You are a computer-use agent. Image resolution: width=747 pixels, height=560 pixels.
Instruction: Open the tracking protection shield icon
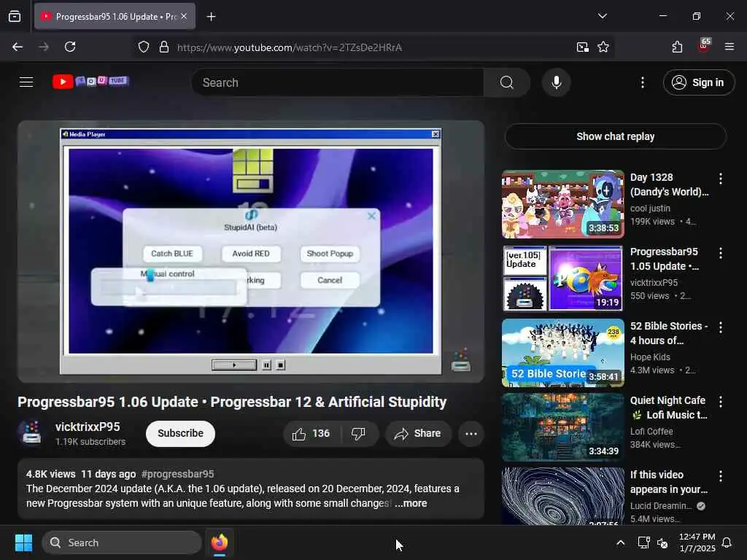click(144, 47)
